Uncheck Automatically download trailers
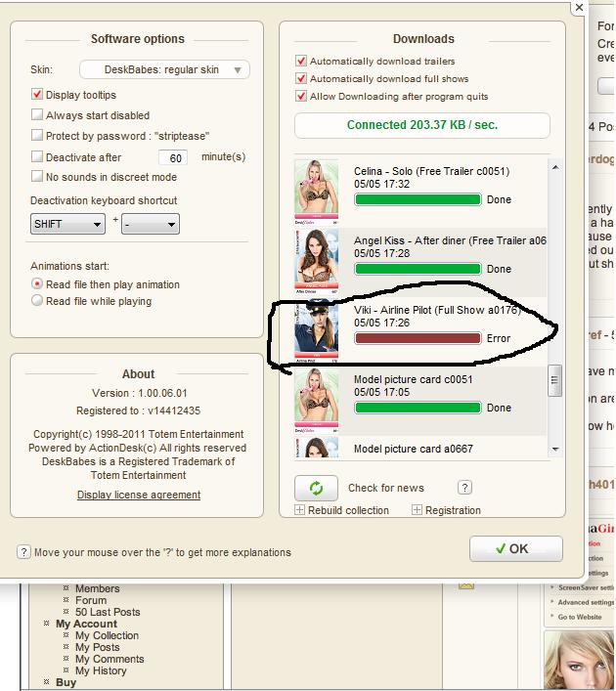The image size is (616, 691). click(301, 61)
